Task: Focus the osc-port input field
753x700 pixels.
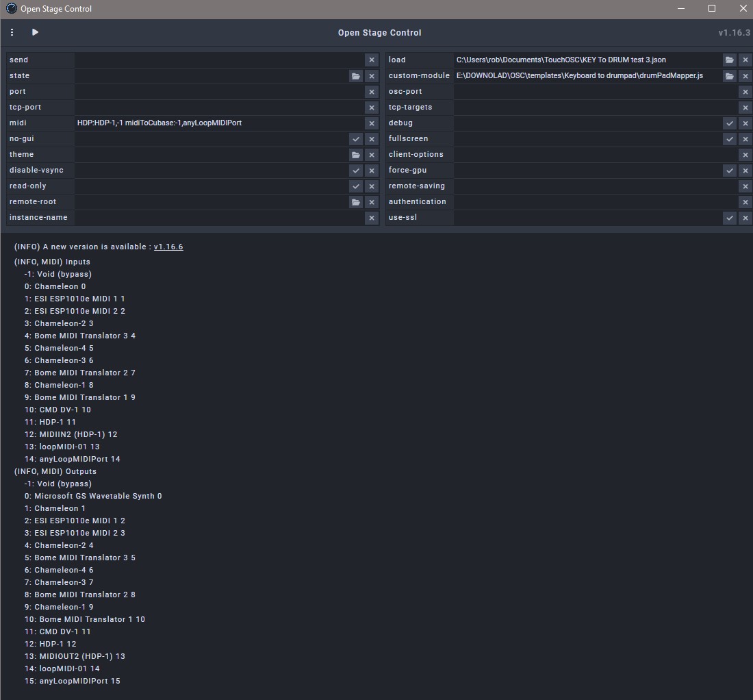Action: (x=596, y=92)
